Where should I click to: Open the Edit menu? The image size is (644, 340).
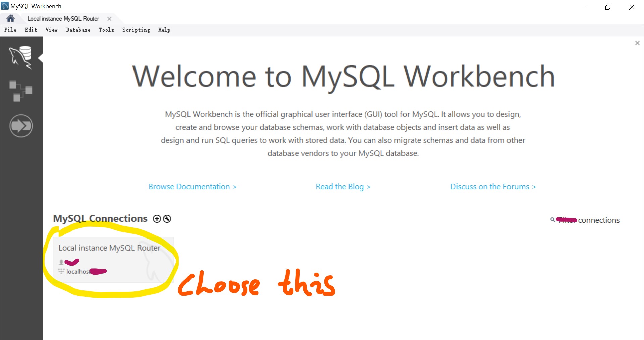click(31, 30)
